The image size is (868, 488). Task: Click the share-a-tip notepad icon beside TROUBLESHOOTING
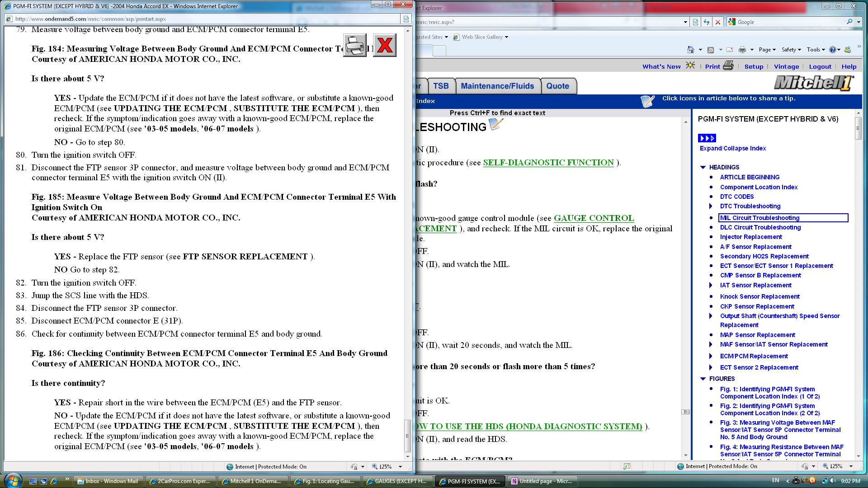click(496, 124)
